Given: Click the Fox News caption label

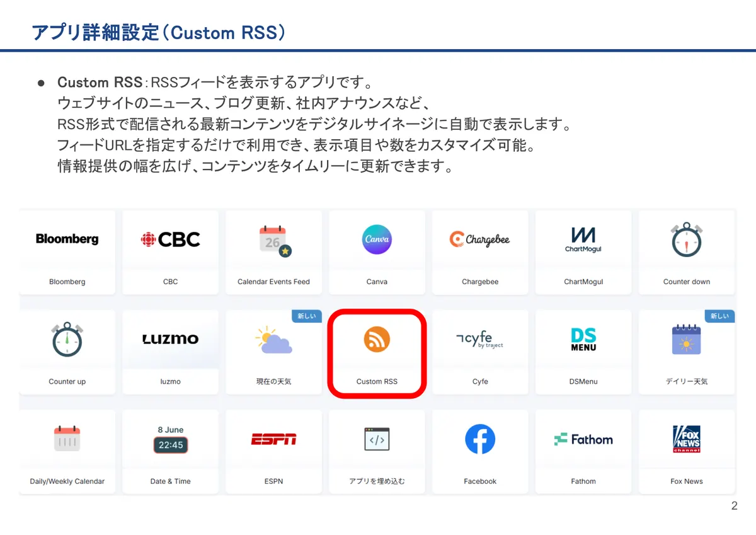Looking at the screenshot, I should [x=687, y=481].
